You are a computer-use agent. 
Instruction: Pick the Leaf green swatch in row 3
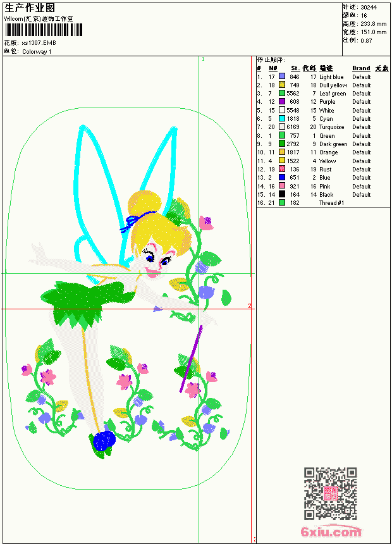click(282, 93)
